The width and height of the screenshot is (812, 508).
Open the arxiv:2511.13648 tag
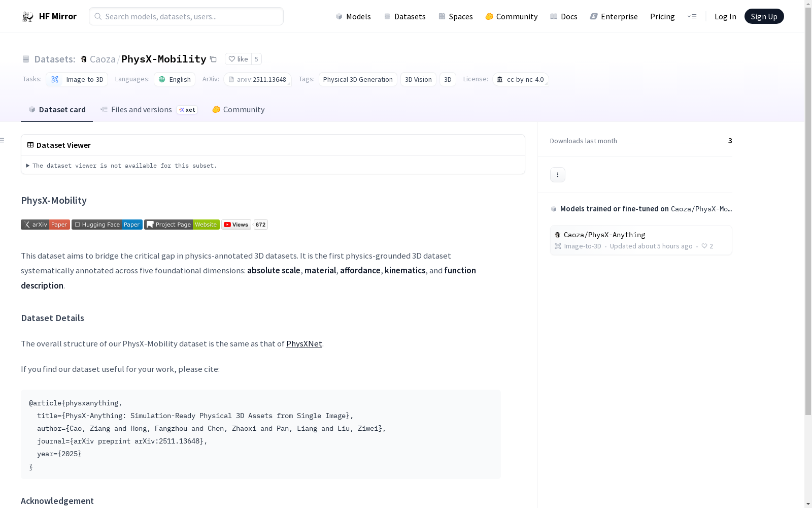click(257, 79)
